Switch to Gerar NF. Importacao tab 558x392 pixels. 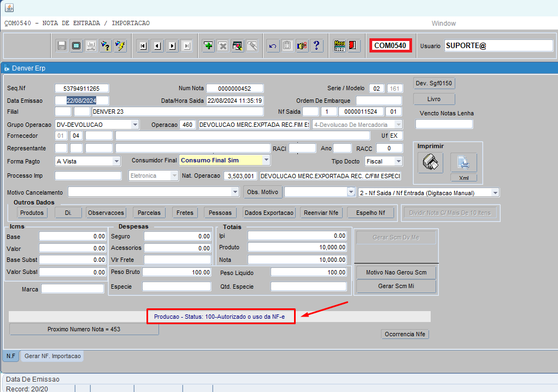click(52, 356)
